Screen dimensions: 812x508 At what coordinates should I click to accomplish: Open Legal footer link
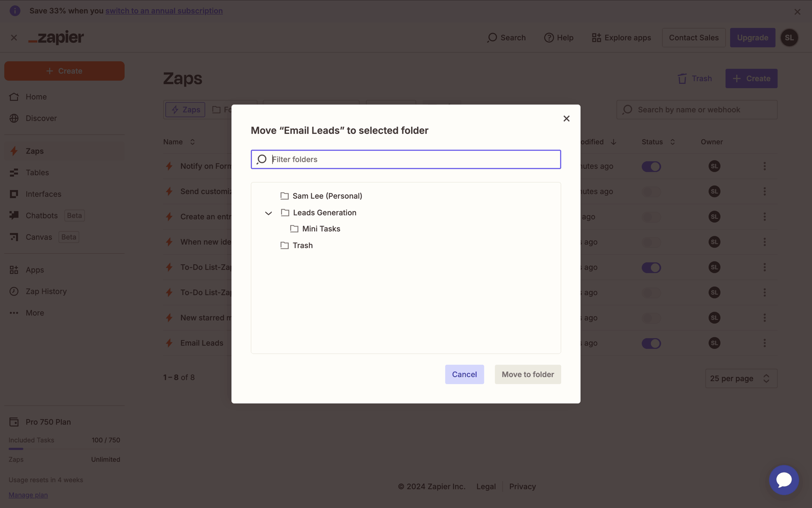(486, 487)
